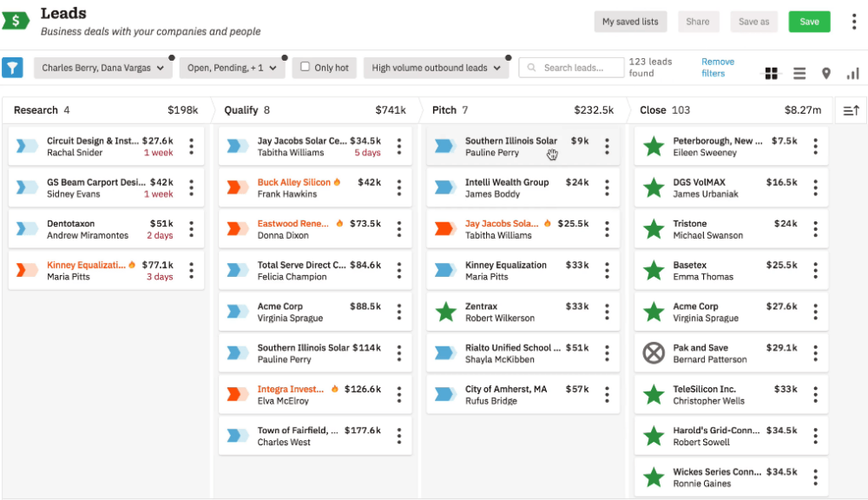868x500 pixels.
Task: Click the sort leads icon
Action: pos(851,110)
